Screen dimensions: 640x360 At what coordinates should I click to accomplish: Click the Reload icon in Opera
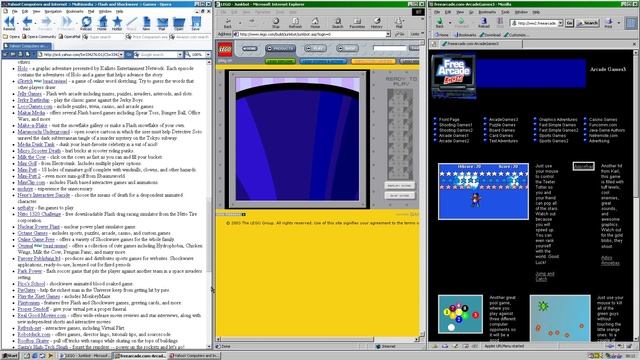(x=86, y=22)
